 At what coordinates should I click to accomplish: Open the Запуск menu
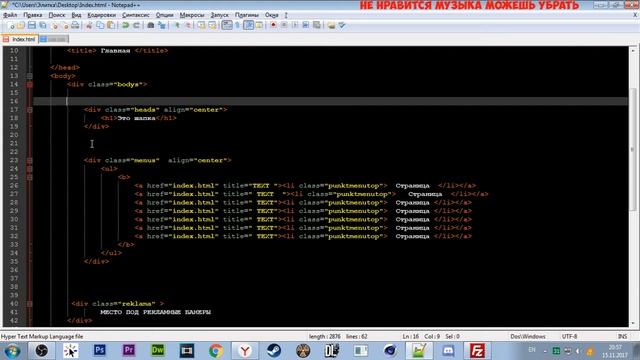(220, 15)
